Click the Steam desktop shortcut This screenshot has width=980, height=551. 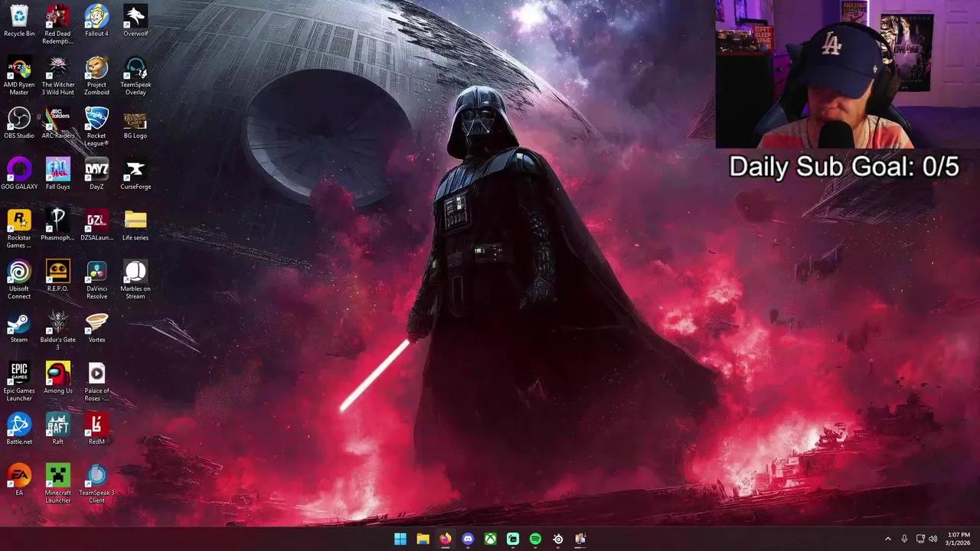(x=19, y=328)
